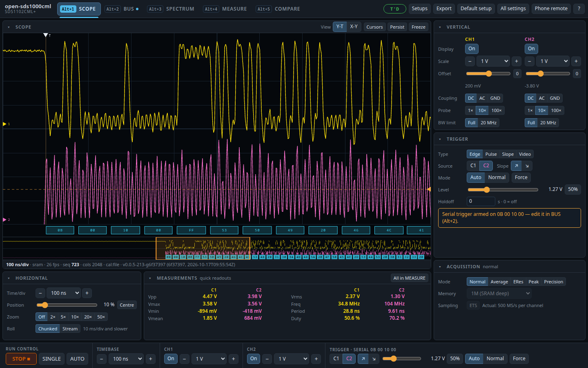588x368 pixels.
Task: Increase CH2 scale with plus in Vertical panel
Action: [576, 61]
